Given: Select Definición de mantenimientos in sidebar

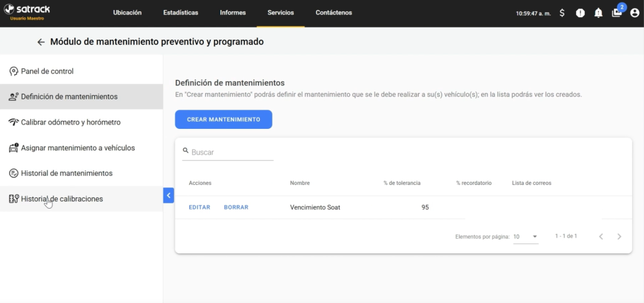Looking at the screenshot, I should 81,97.
